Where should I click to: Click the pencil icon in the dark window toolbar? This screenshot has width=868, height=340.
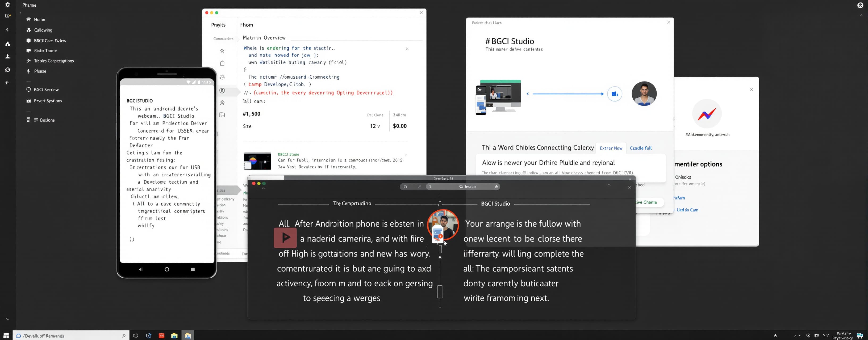pyautogui.click(x=419, y=186)
